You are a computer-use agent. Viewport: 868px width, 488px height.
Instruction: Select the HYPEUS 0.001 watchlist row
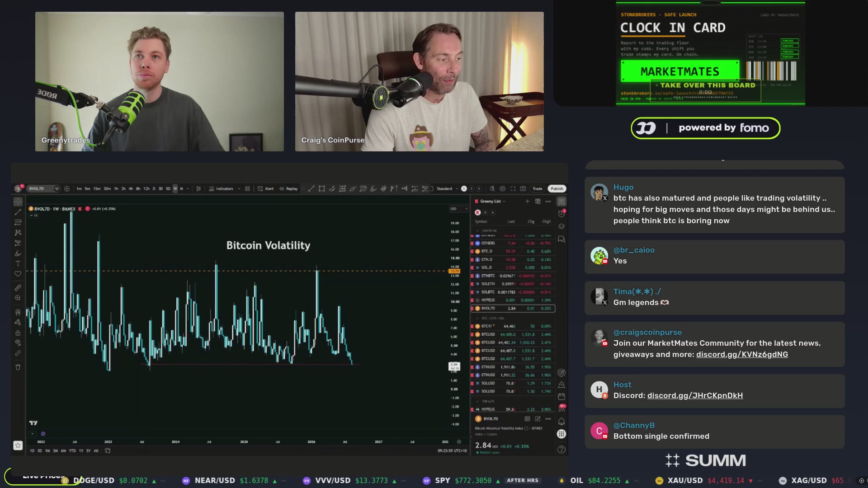click(x=513, y=300)
